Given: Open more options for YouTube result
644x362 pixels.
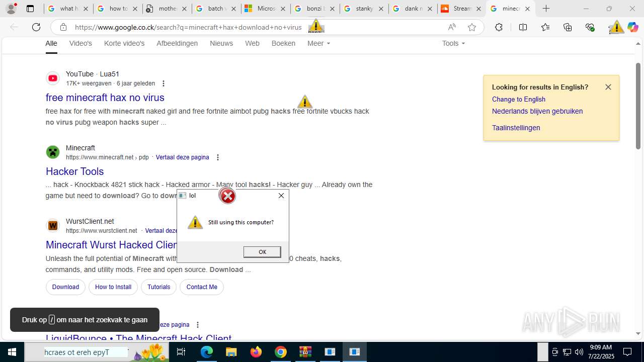Looking at the screenshot, I should click(x=163, y=83).
